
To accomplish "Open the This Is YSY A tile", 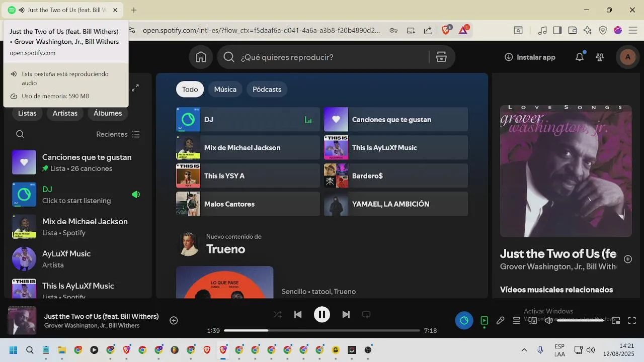I will pyautogui.click(x=248, y=176).
